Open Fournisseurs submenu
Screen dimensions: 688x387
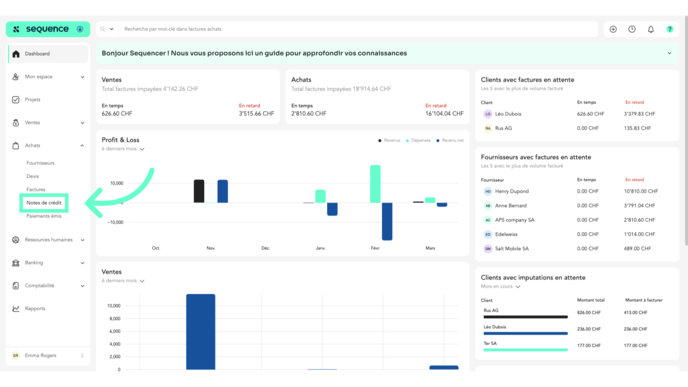[40, 163]
